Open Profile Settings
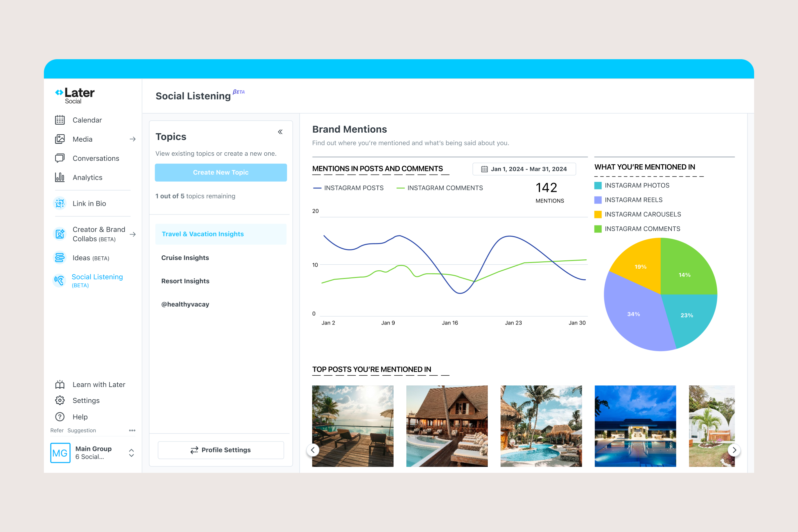Image resolution: width=798 pixels, height=532 pixels. coord(220,450)
